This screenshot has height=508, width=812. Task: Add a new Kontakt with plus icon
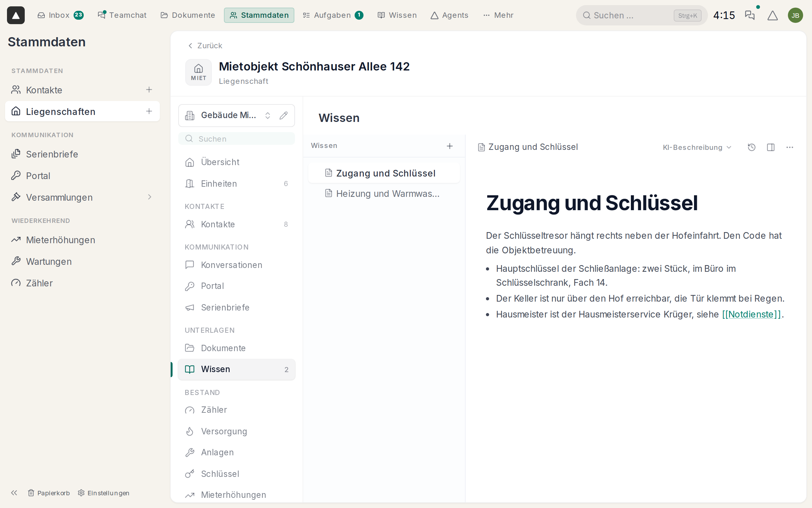(149, 90)
